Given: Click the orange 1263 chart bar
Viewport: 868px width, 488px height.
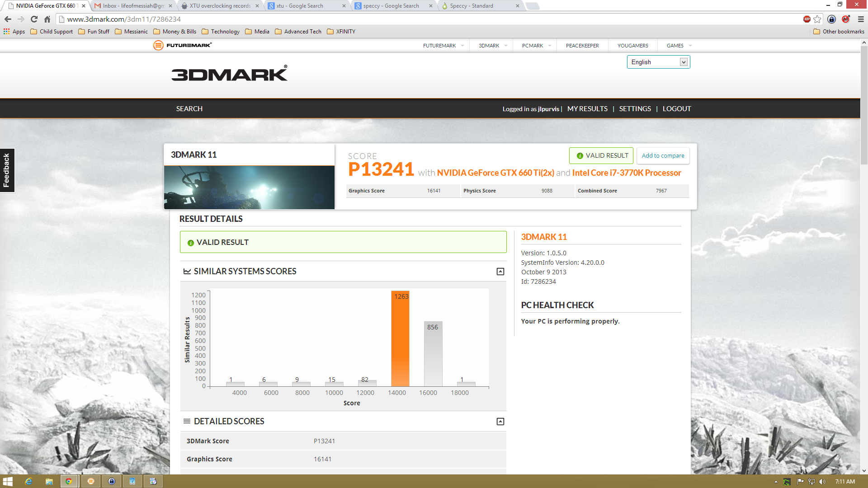Looking at the screenshot, I should pyautogui.click(x=400, y=338).
